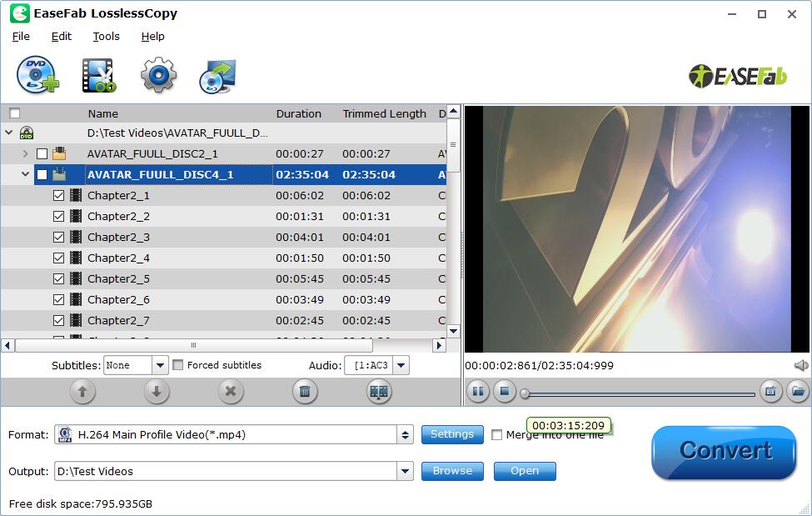Click the video preview frame

pyautogui.click(x=636, y=229)
